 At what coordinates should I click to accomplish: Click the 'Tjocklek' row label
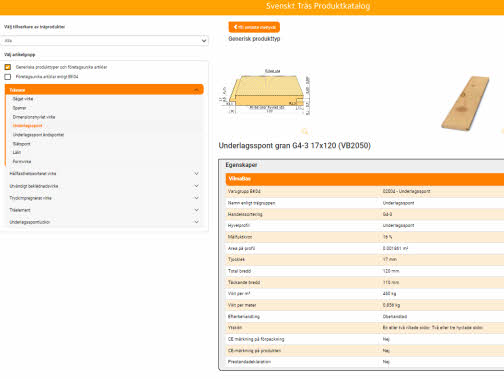point(236,259)
